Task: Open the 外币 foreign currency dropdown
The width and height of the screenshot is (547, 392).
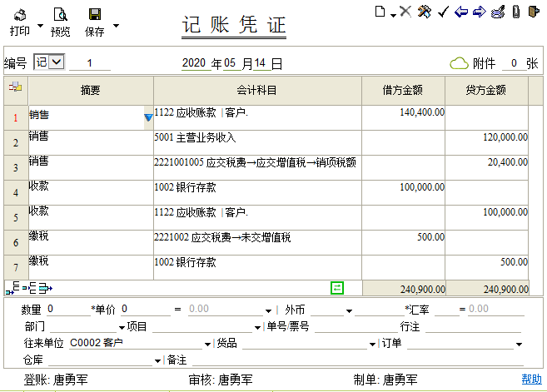Action: coord(349,310)
